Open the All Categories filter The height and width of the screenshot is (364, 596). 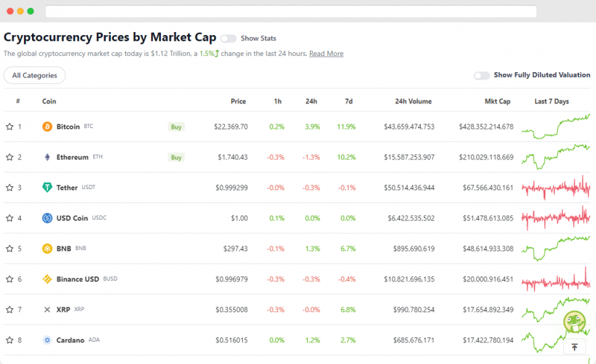[x=34, y=75]
